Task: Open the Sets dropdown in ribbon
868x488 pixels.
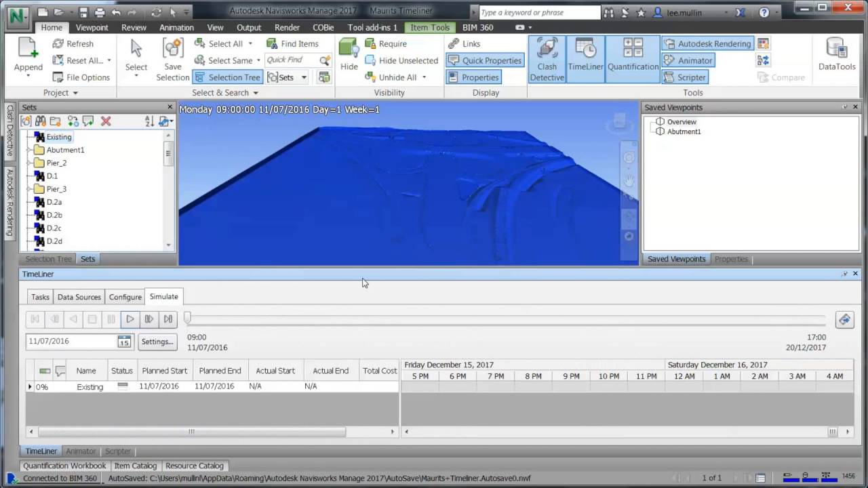Action: [304, 77]
